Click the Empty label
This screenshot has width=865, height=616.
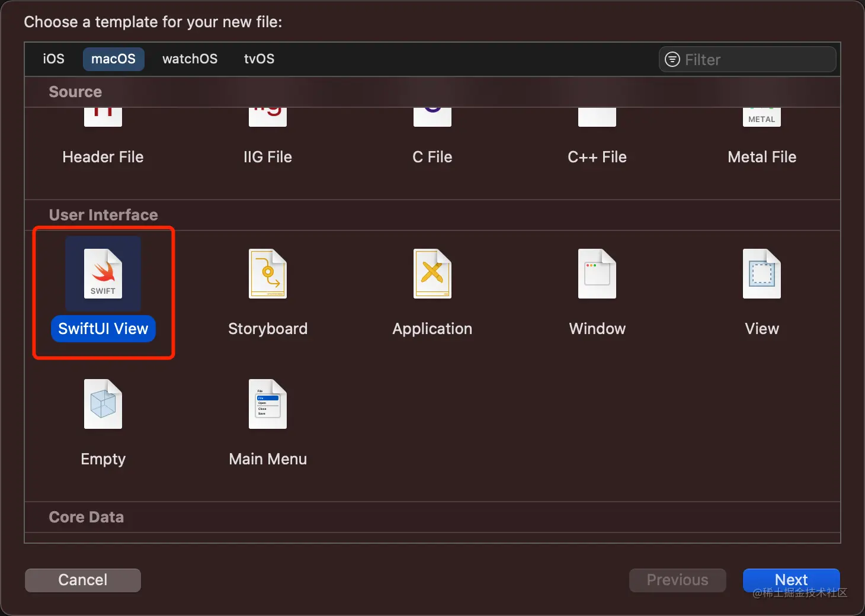click(103, 459)
